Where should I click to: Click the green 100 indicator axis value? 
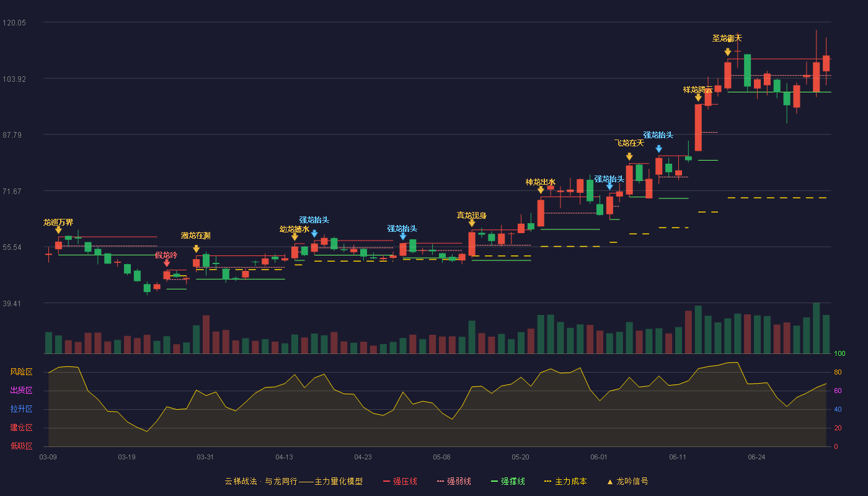839,354
